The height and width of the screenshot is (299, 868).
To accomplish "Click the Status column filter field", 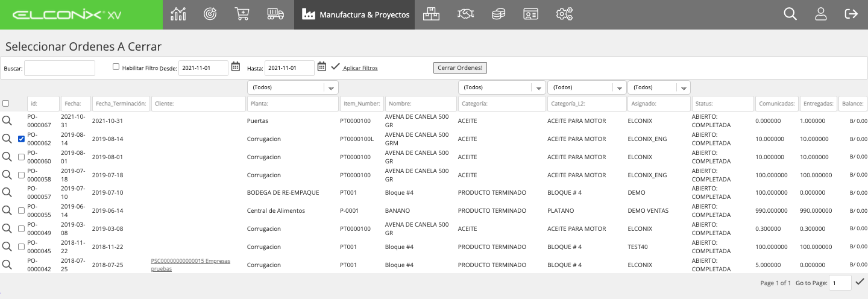I will click(722, 104).
